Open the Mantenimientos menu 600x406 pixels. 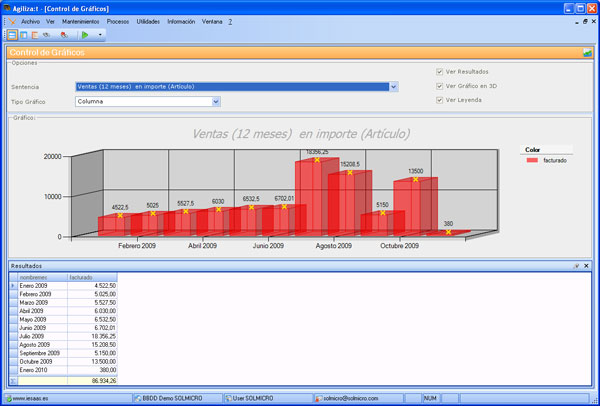[81, 22]
